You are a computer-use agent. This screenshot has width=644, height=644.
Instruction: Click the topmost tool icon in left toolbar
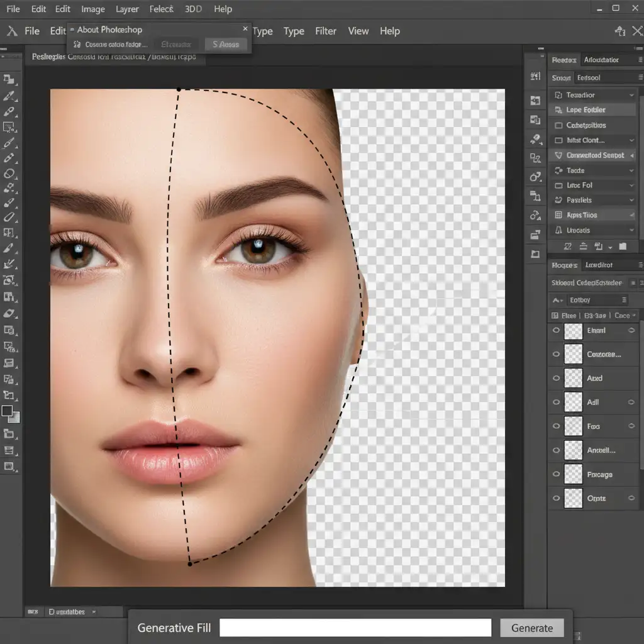click(9, 79)
